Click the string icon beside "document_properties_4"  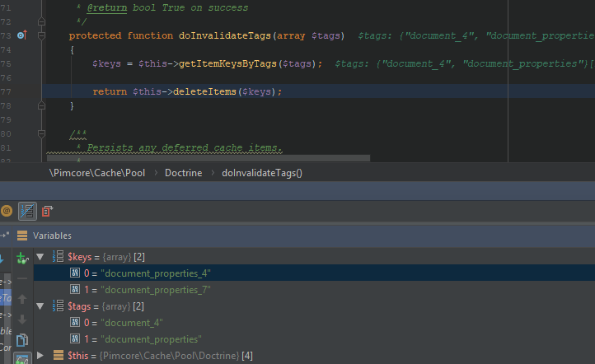pos(75,273)
